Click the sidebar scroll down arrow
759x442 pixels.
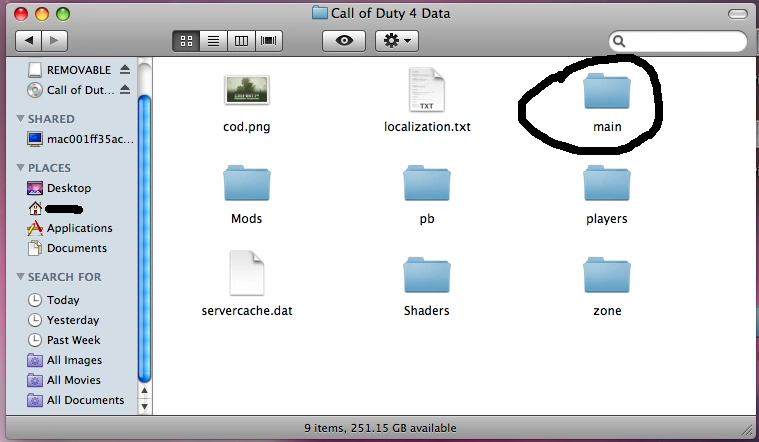click(144, 406)
